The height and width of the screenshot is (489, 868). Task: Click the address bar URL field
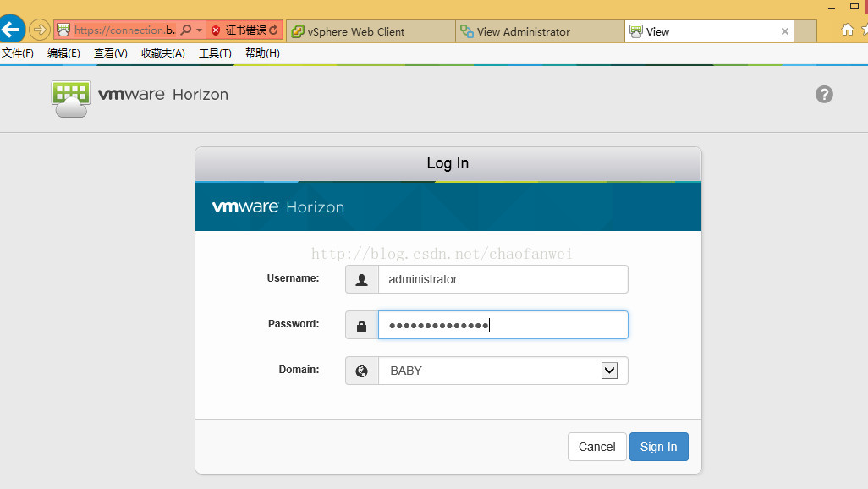[x=124, y=30]
